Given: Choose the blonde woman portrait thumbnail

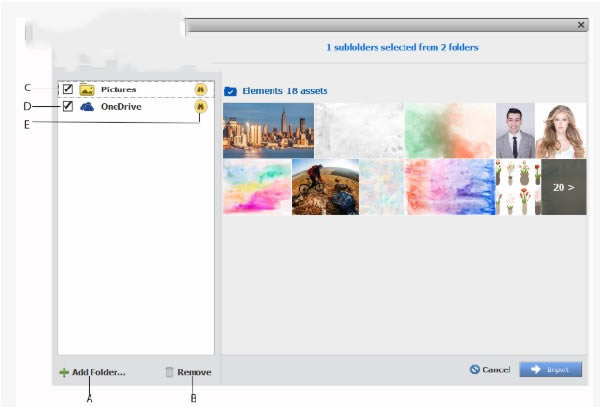Looking at the screenshot, I should [561, 130].
